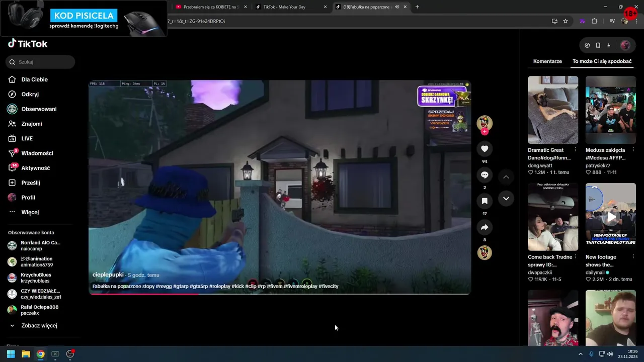Image resolution: width=644 pixels, height=362 pixels.
Task: Follow creator via red plus badge
Action: pos(485,132)
